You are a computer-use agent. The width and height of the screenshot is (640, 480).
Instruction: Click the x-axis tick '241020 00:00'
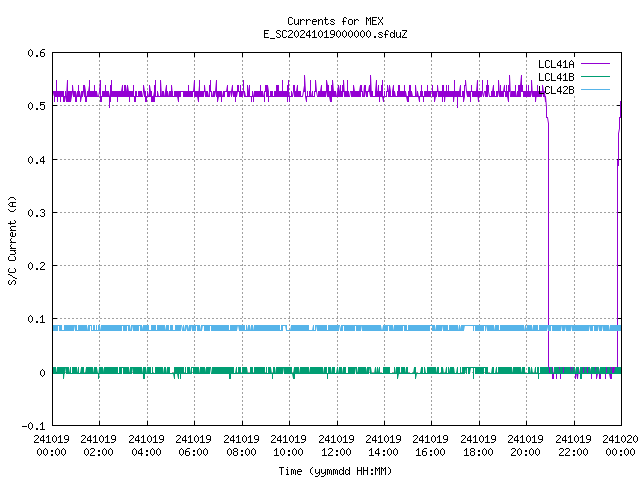point(620,445)
